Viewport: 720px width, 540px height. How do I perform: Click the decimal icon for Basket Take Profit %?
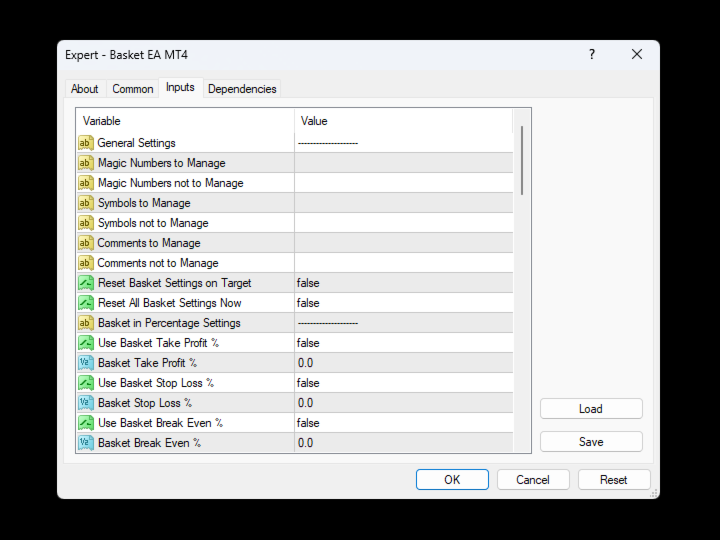[86, 363]
